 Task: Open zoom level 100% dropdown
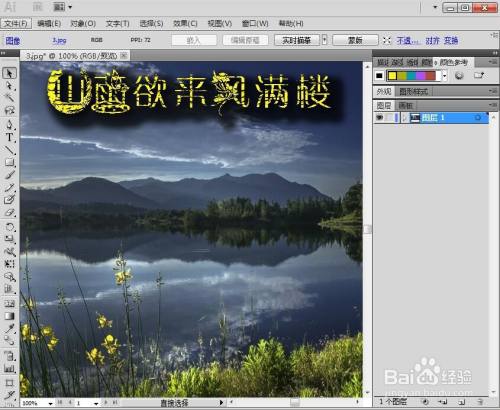click(50, 403)
